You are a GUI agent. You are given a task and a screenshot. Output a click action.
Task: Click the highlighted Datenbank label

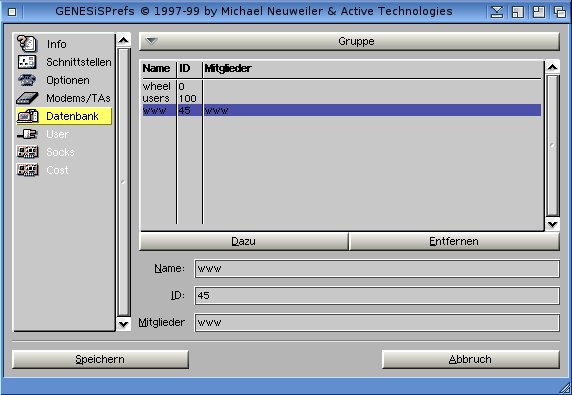[x=72, y=116]
